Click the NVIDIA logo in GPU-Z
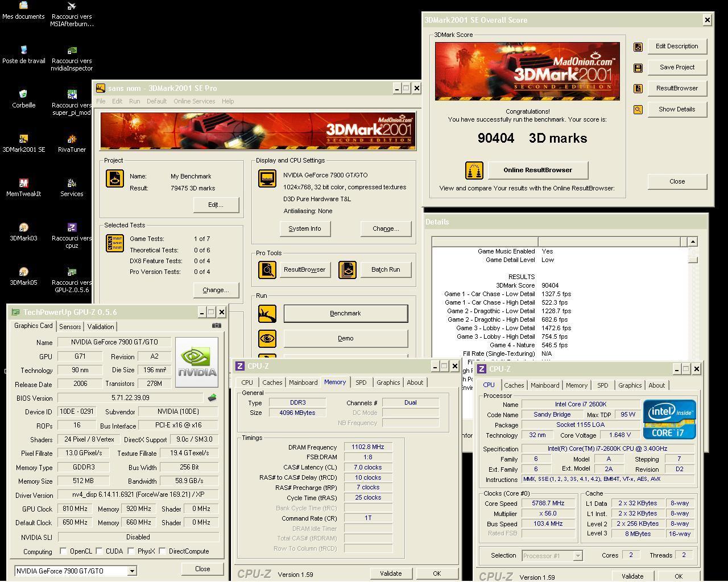The height and width of the screenshot is (582, 728). point(197,362)
